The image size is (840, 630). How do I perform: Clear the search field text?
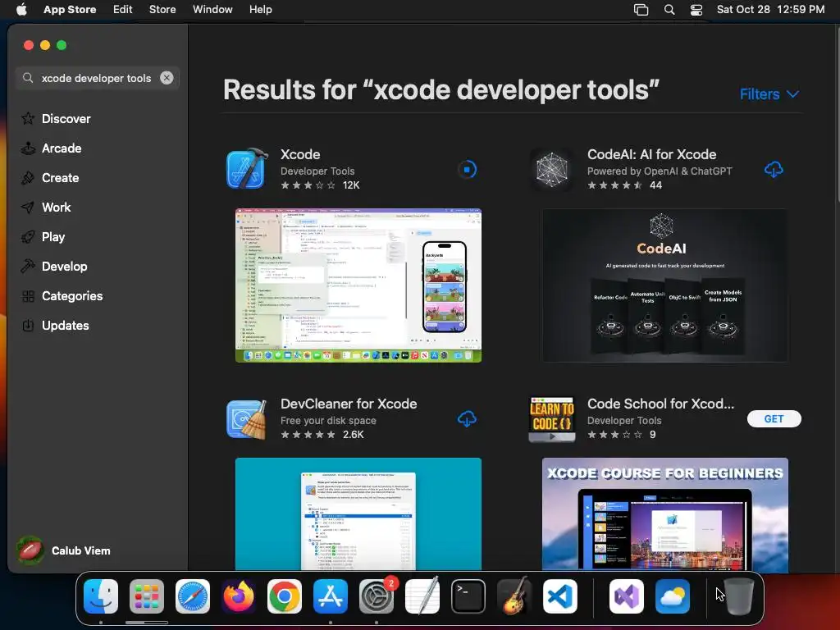[x=167, y=78]
